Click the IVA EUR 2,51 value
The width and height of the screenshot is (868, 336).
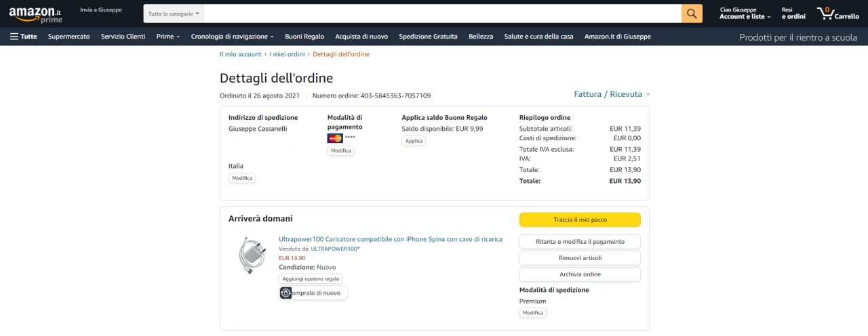pyautogui.click(x=627, y=159)
